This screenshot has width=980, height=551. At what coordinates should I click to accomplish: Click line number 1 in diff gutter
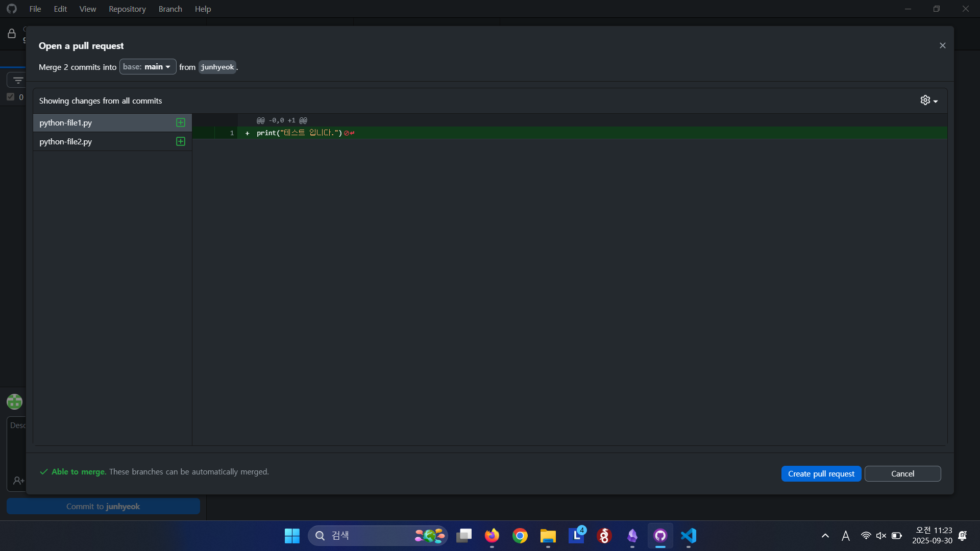(232, 133)
